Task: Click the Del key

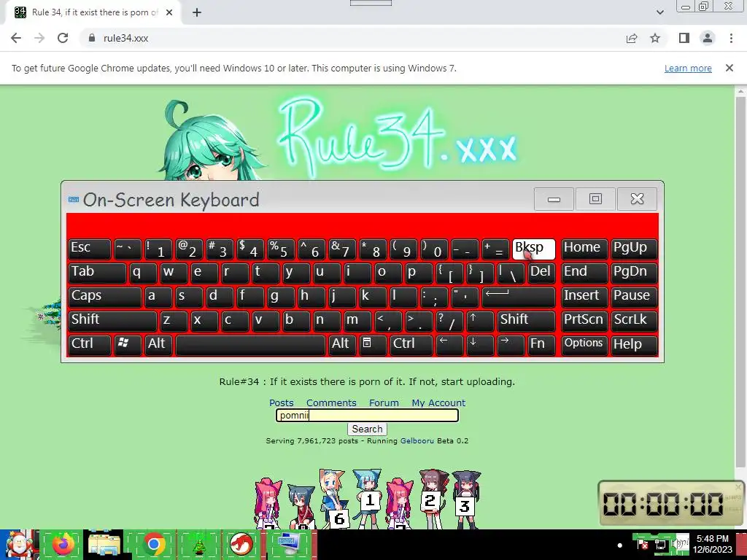Action: pyautogui.click(x=541, y=273)
